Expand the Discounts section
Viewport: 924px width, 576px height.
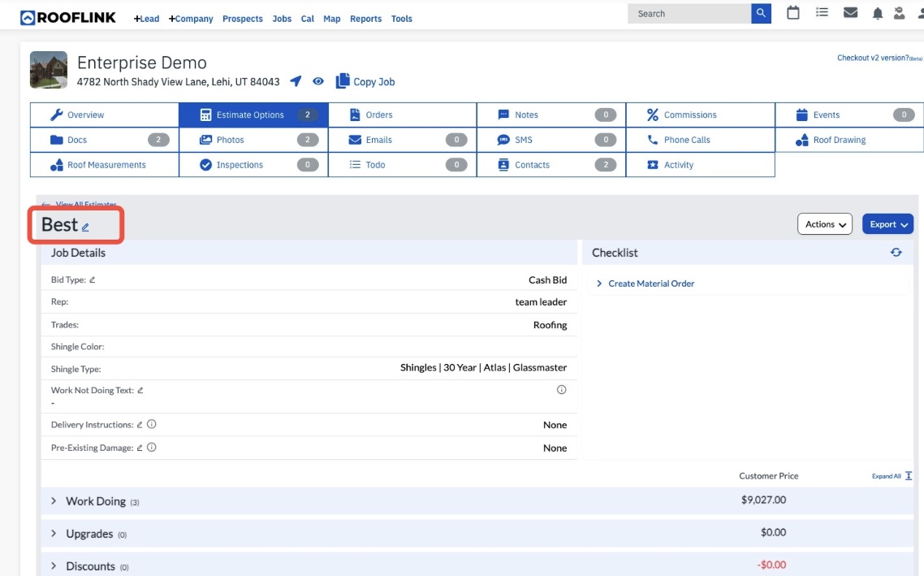(x=54, y=566)
